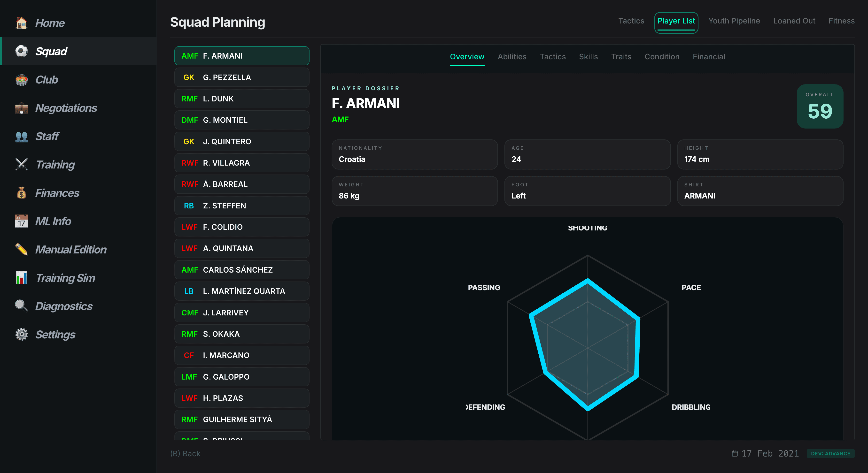Select player J. LARRIVEY
The image size is (868, 473).
[242, 312]
